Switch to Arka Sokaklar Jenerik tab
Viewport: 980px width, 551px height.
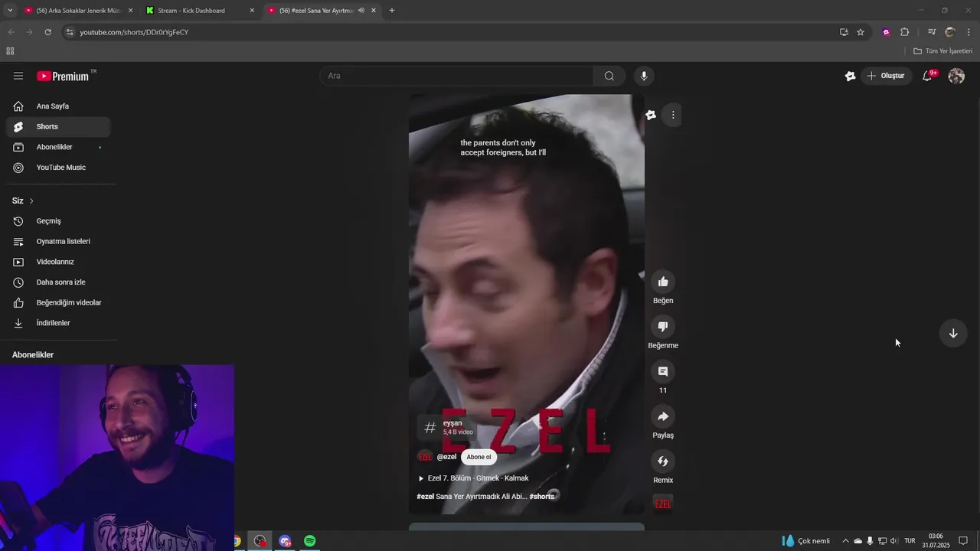tap(77, 11)
